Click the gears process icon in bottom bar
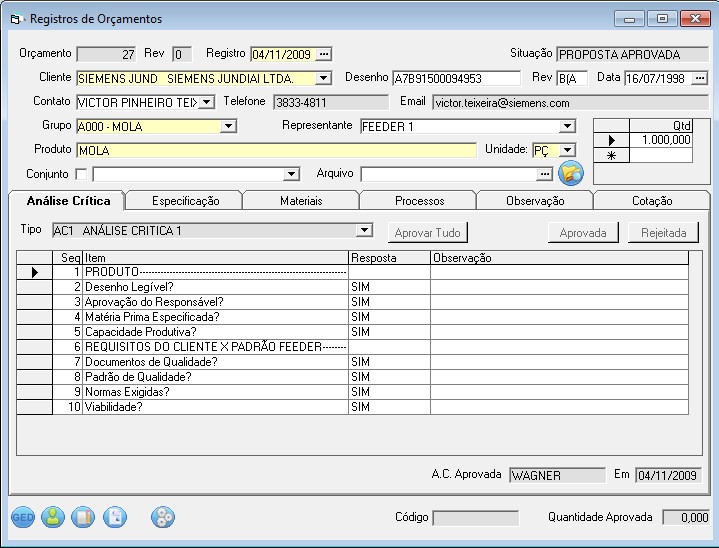The height and width of the screenshot is (548, 719). coord(163,517)
